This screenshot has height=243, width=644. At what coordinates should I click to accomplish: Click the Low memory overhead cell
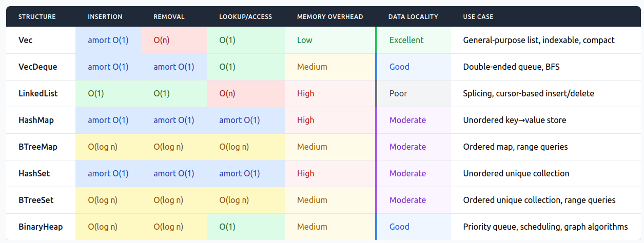[330, 40]
